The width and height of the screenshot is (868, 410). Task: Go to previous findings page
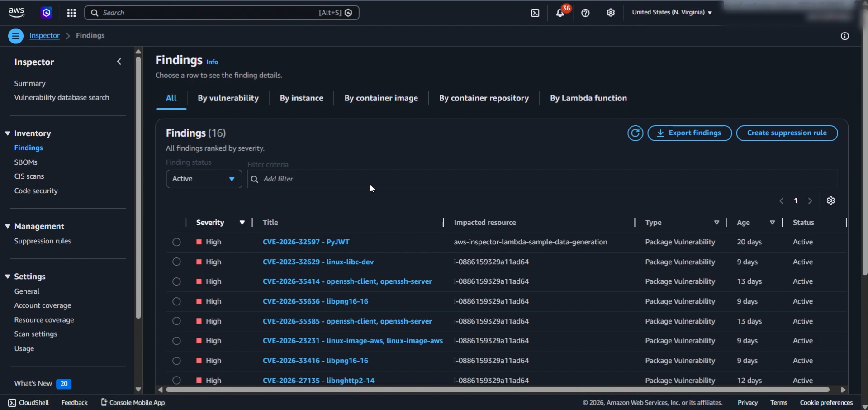click(781, 201)
